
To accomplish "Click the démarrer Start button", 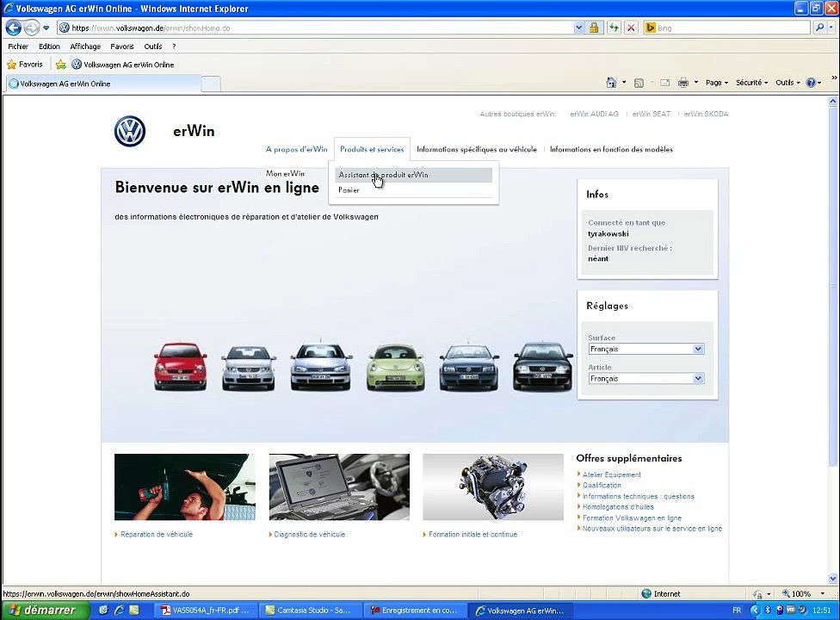I will point(45,611).
